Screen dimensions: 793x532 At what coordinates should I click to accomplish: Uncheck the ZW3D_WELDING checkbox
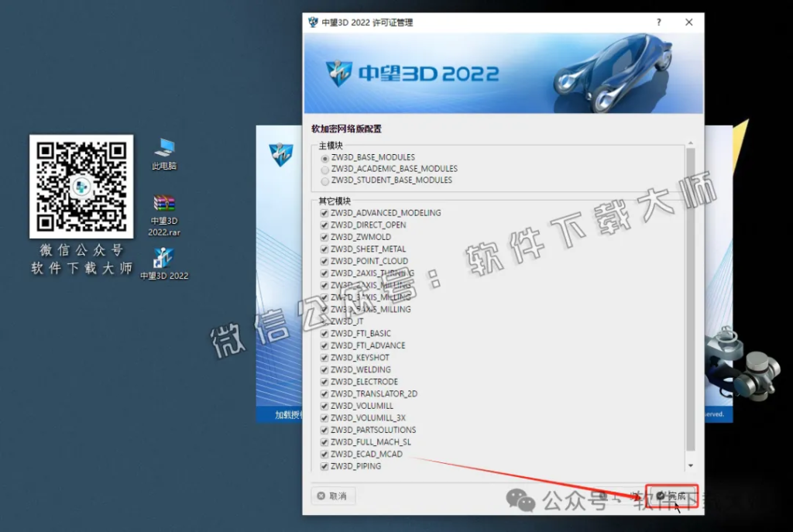pyautogui.click(x=324, y=369)
